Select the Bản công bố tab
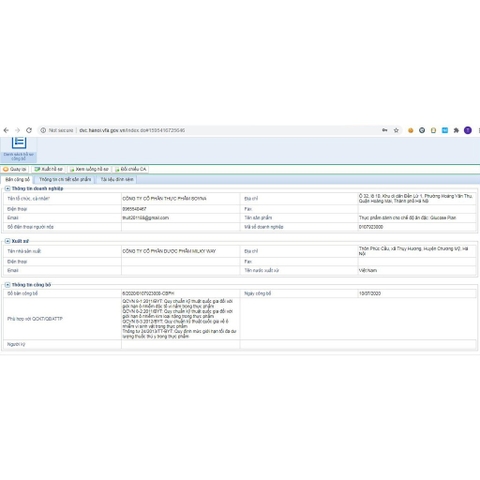 click(x=17, y=179)
